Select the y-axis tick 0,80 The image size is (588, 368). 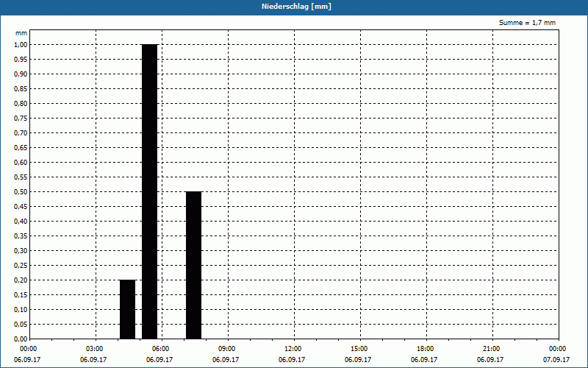[x=21, y=103]
